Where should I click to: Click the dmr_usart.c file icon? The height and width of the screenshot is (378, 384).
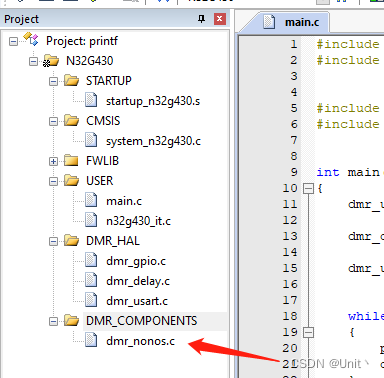(x=91, y=300)
